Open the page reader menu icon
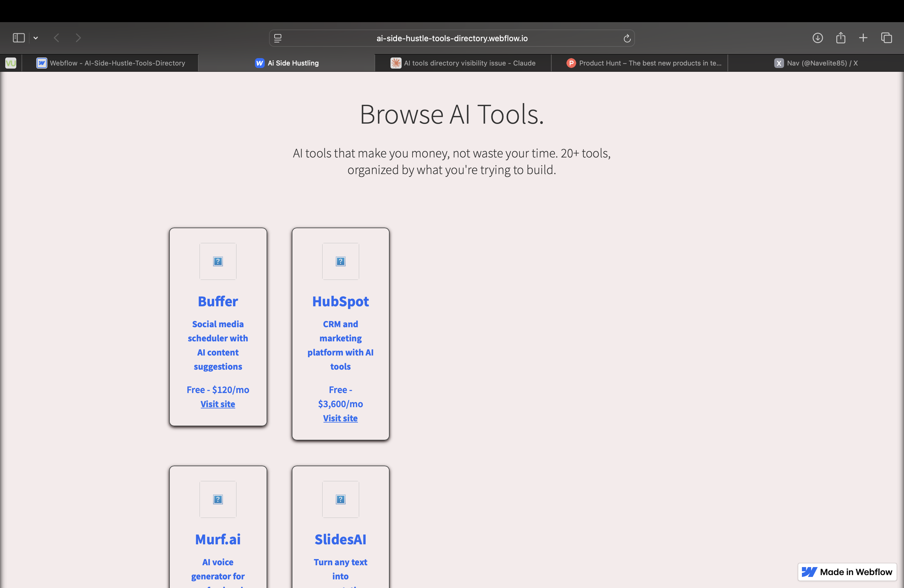The image size is (904, 588). (x=278, y=38)
